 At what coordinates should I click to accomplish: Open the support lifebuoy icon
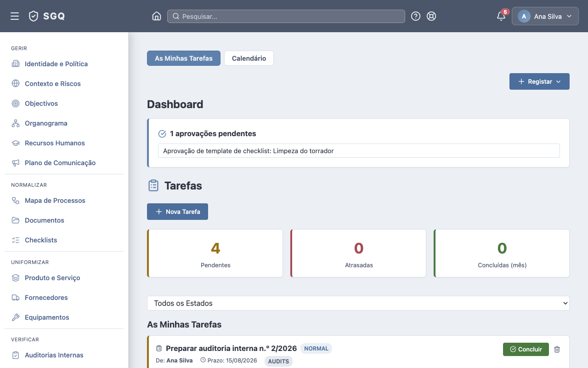(431, 16)
